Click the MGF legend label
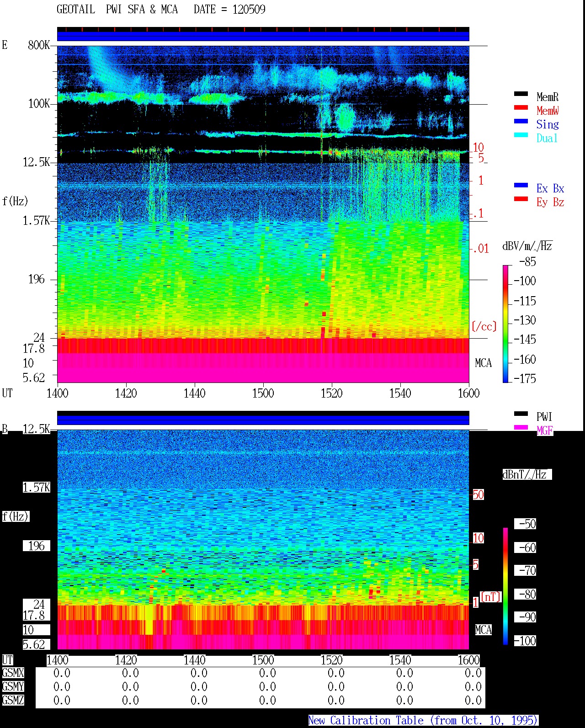 (545, 430)
